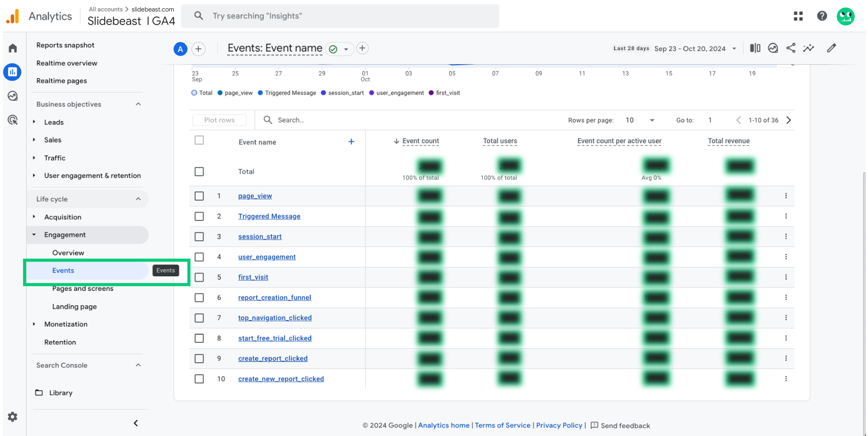This screenshot has height=436, width=868.
Task: Open Realtime overview
Action: [x=67, y=63]
